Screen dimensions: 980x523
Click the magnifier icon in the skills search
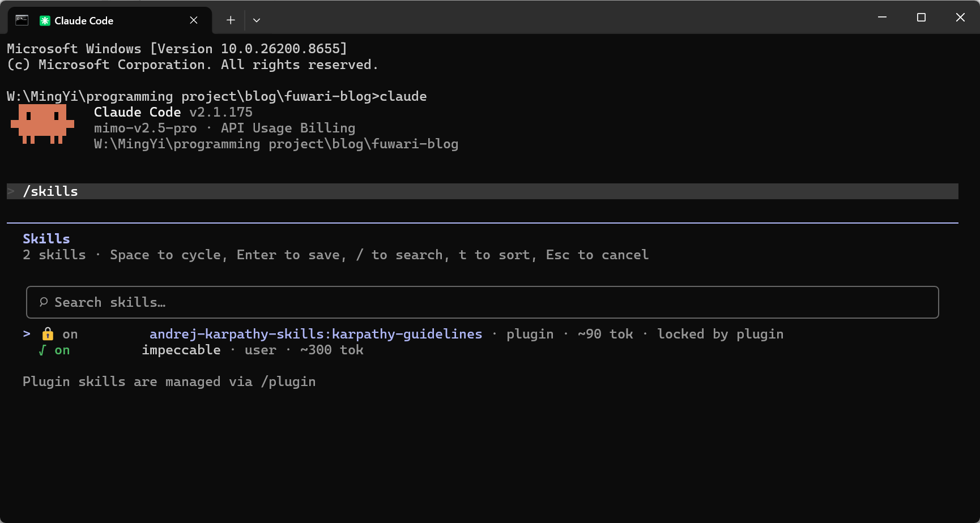tap(44, 302)
